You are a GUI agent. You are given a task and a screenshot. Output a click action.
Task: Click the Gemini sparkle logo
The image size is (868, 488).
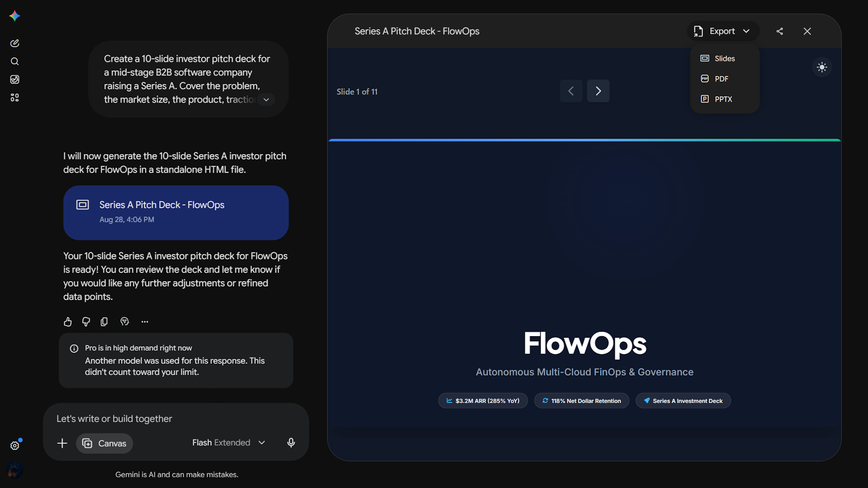14,16
